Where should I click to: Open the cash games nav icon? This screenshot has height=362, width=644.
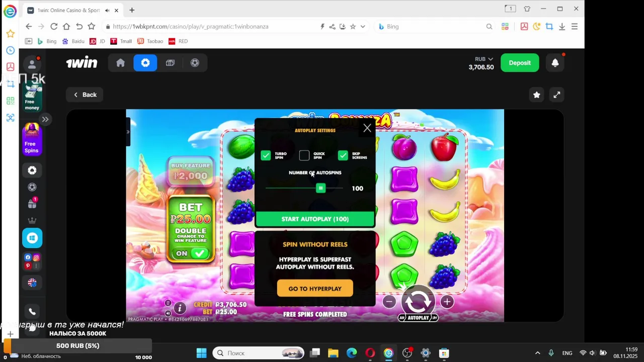(170, 63)
